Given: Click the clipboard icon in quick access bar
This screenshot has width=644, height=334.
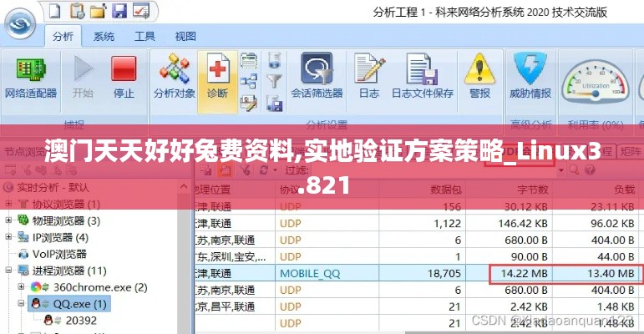Looking at the screenshot, I should [x=76, y=10].
